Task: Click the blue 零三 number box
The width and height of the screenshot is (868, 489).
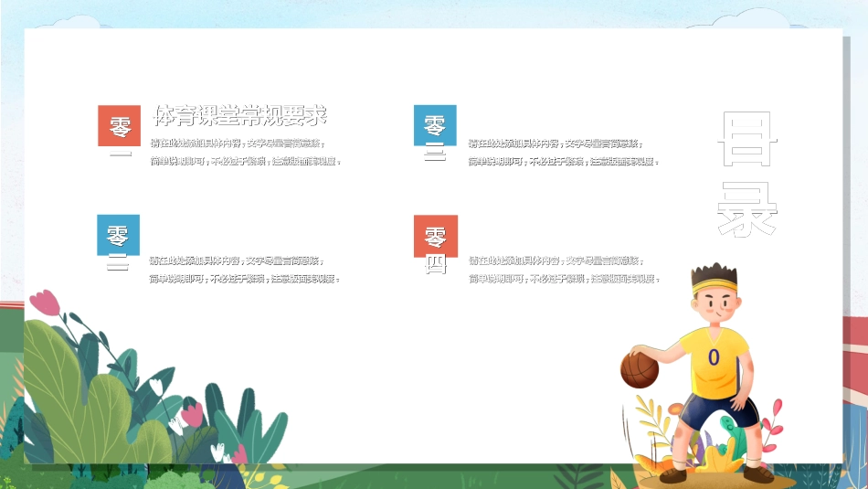Action: point(435,125)
